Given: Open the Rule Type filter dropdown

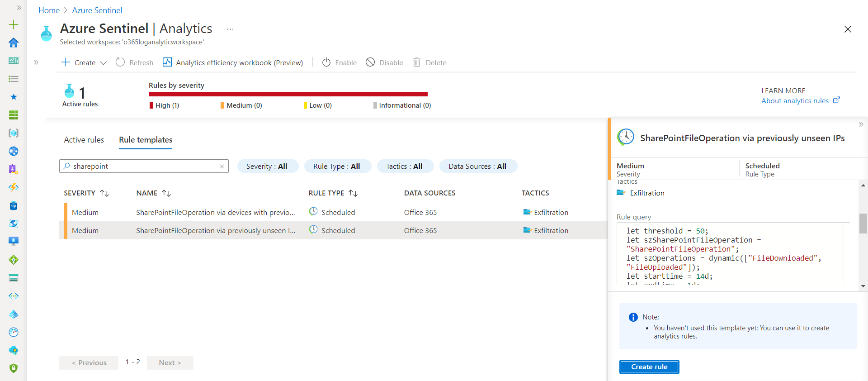Looking at the screenshot, I should (337, 167).
